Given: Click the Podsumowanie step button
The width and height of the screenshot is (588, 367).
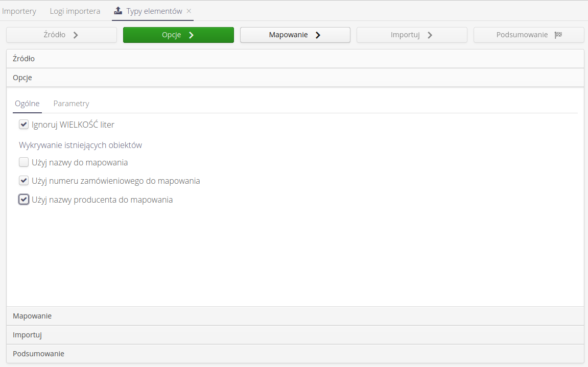Looking at the screenshot, I should [529, 35].
